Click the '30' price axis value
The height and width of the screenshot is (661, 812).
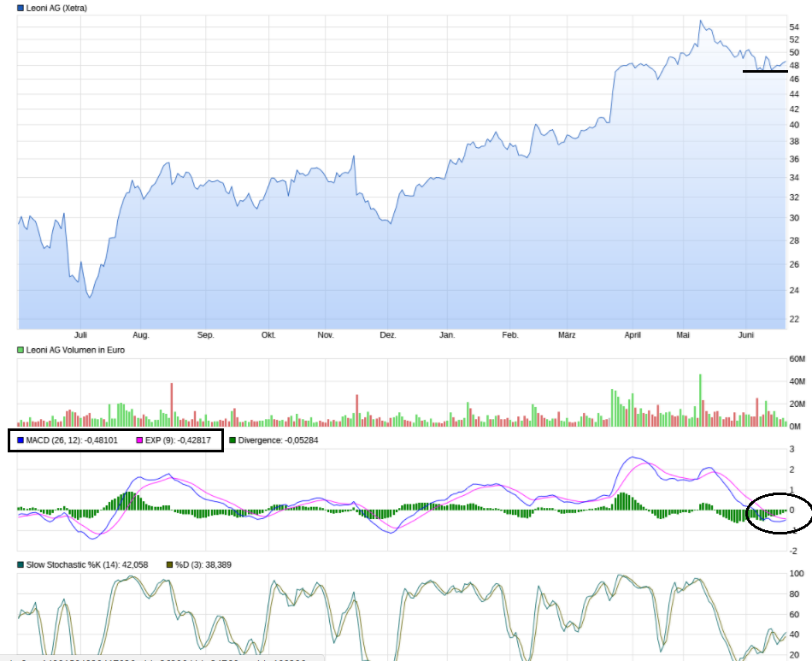(794, 218)
